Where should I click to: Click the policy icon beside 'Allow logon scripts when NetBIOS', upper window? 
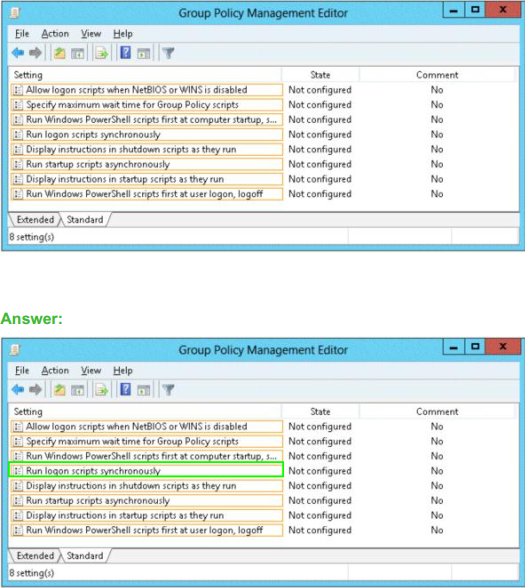(18, 90)
